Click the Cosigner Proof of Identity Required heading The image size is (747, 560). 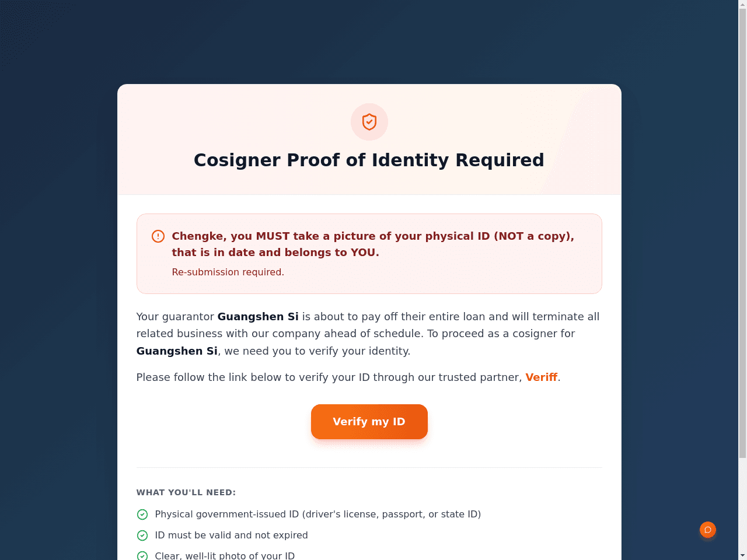(x=369, y=160)
